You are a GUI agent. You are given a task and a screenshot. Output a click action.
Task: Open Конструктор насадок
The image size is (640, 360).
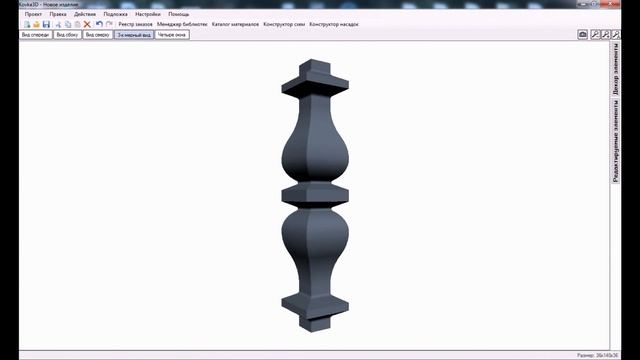pos(334,24)
